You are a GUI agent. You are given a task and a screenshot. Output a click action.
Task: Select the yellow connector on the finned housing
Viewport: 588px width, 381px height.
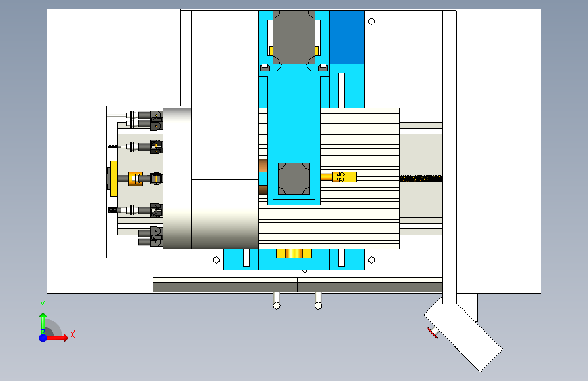click(345, 177)
